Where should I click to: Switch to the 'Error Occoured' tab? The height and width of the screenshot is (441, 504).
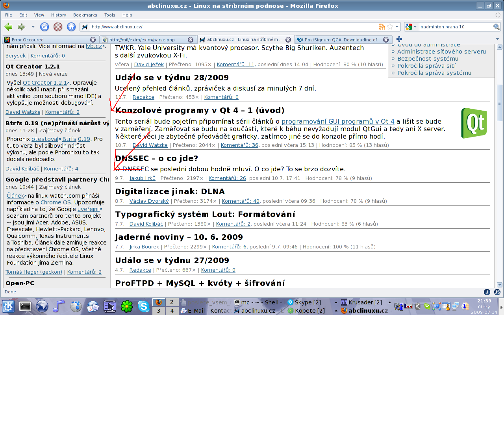(x=50, y=40)
